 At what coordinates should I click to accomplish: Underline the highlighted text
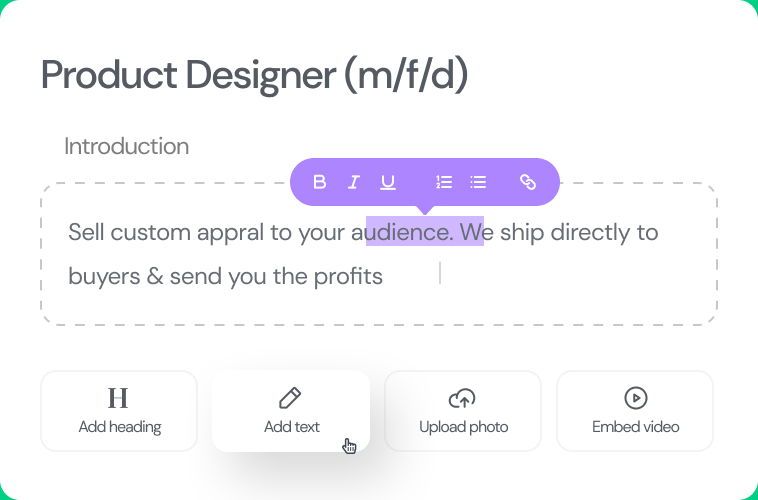point(388,182)
